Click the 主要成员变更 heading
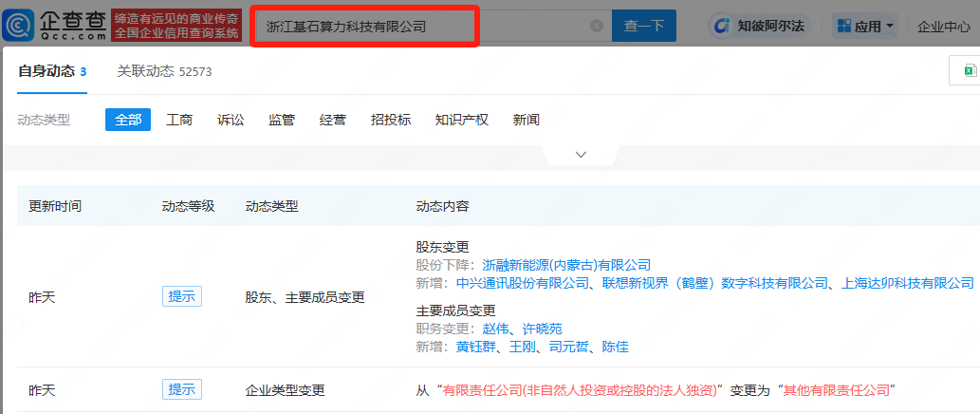 [x=455, y=310]
